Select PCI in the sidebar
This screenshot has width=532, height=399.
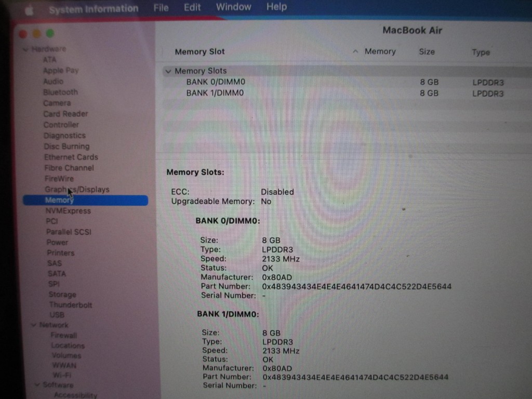click(x=52, y=221)
